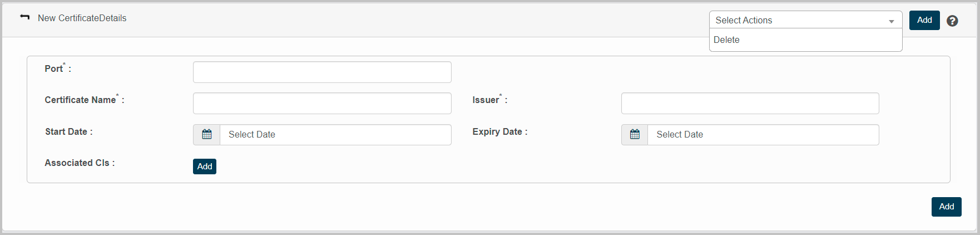
Task: Click into the Certificate Name field
Action: point(322,104)
